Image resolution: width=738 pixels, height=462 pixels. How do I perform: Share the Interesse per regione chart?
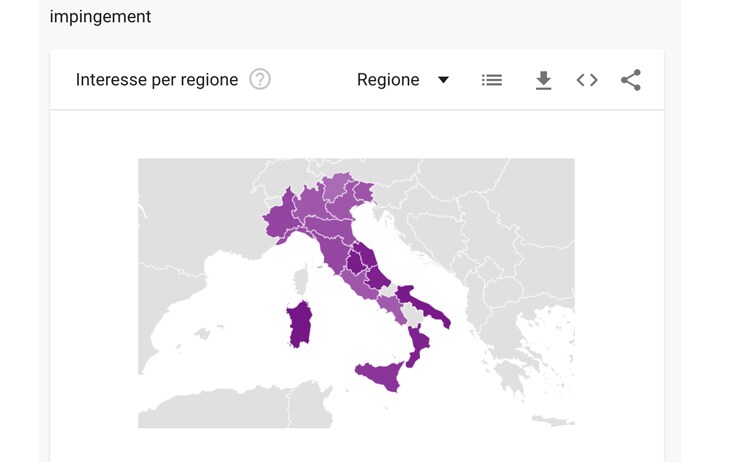[x=631, y=80]
